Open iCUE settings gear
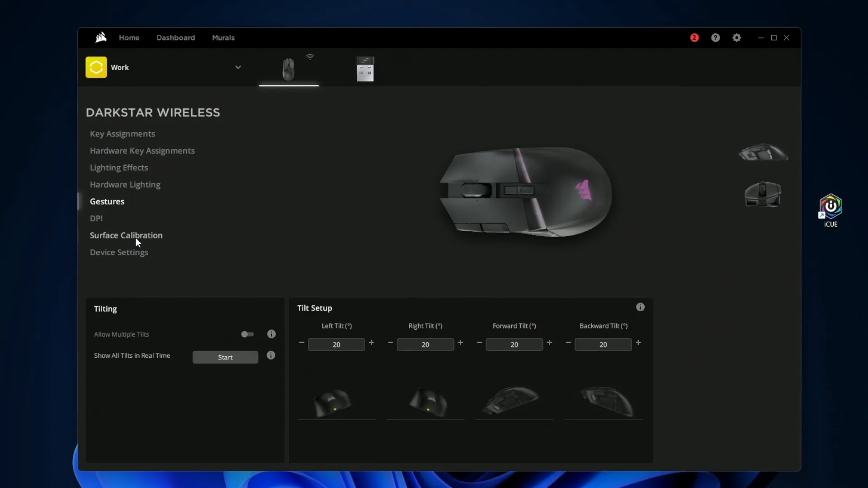Image resolution: width=868 pixels, height=488 pixels. 737,38
